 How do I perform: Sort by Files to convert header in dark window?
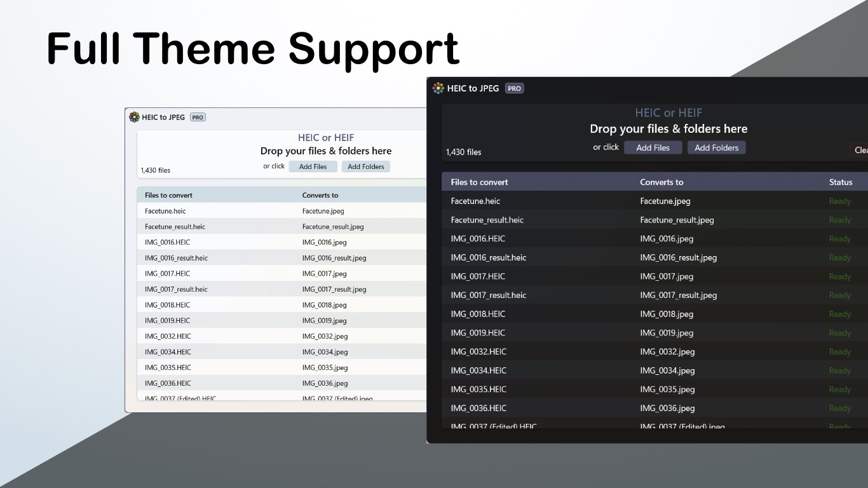479,182
